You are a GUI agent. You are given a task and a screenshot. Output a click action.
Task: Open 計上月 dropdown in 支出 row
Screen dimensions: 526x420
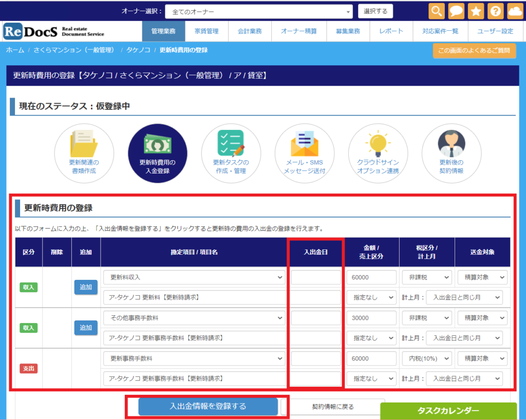click(x=464, y=378)
